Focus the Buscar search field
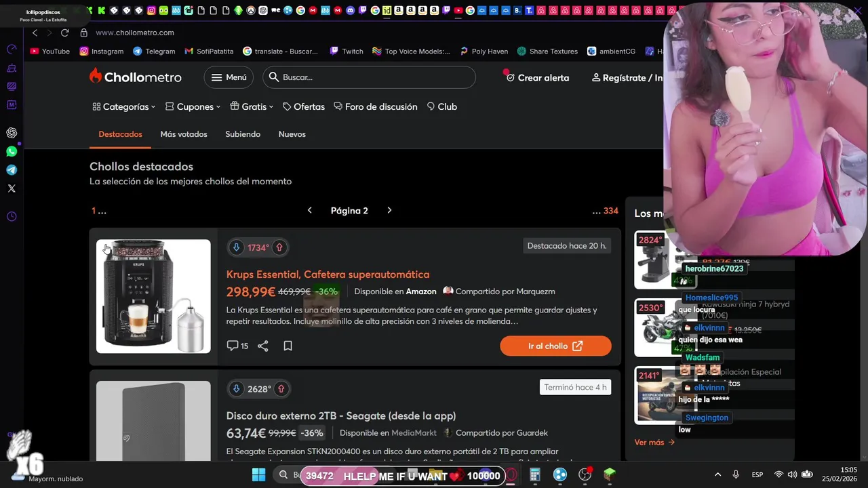 click(x=369, y=77)
